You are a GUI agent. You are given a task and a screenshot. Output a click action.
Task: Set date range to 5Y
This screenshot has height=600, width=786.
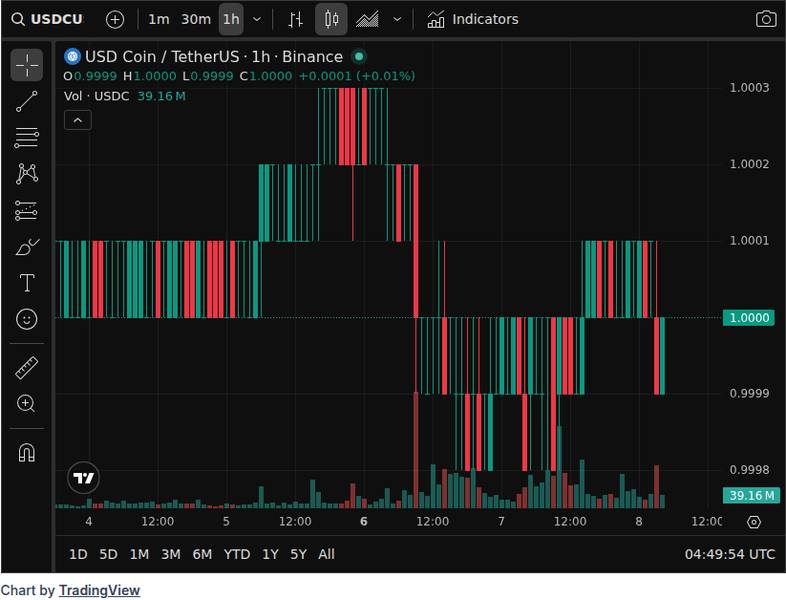coord(298,554)
